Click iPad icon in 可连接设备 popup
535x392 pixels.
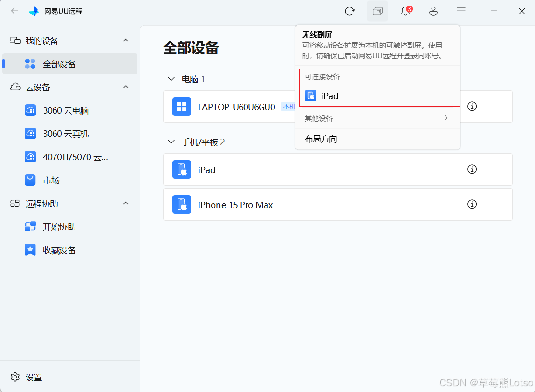click(x=310, y=96)
